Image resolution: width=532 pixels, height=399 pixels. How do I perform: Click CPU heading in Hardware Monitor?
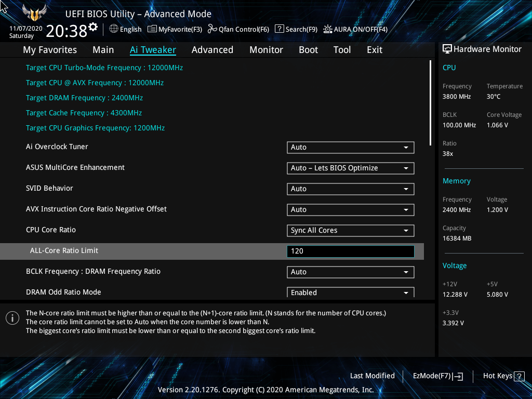[x=449, y=68]
